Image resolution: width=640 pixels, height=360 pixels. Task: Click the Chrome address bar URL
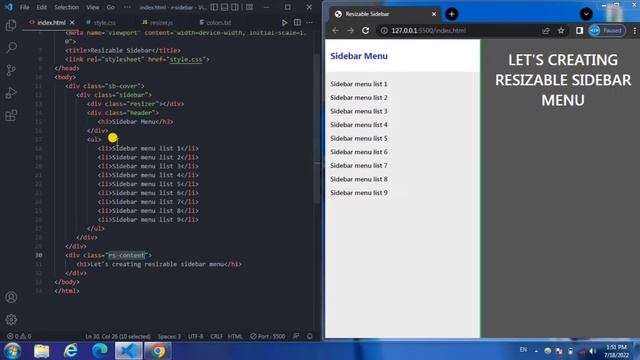tap(429, 30)
